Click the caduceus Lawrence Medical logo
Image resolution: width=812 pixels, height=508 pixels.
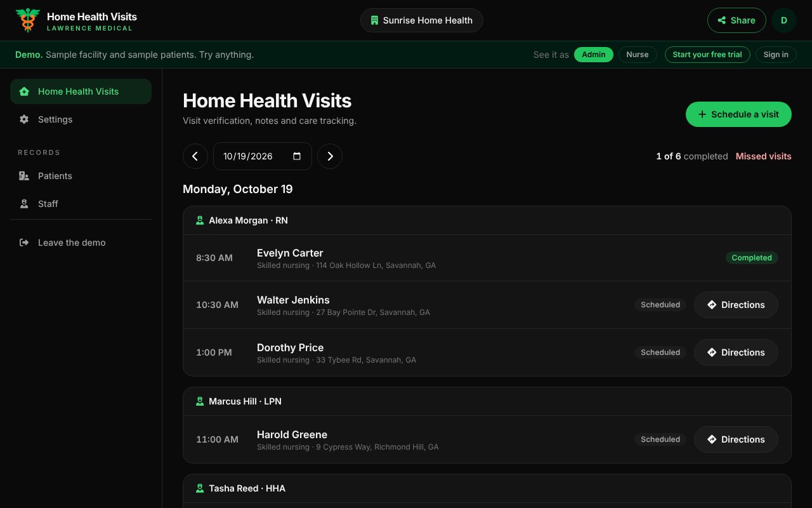28,20
